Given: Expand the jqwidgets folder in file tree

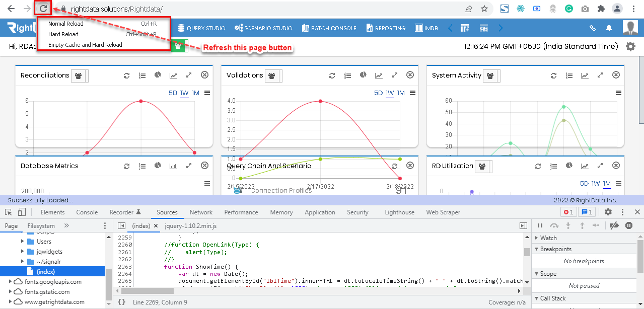Looking at the screenshot, I should point(23,252).
